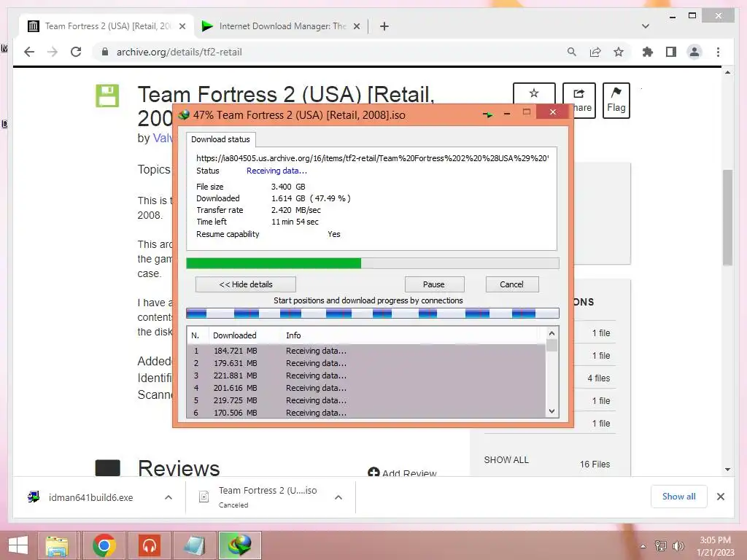View site information via the padlock icon
747x560 pixels.
(x=105, y=52)
